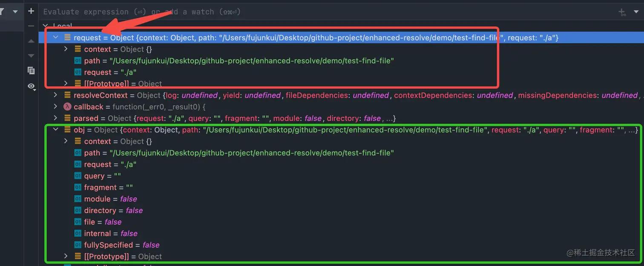Click the move watch up arrow
644x266 pixels.
(x=31, y=41)
